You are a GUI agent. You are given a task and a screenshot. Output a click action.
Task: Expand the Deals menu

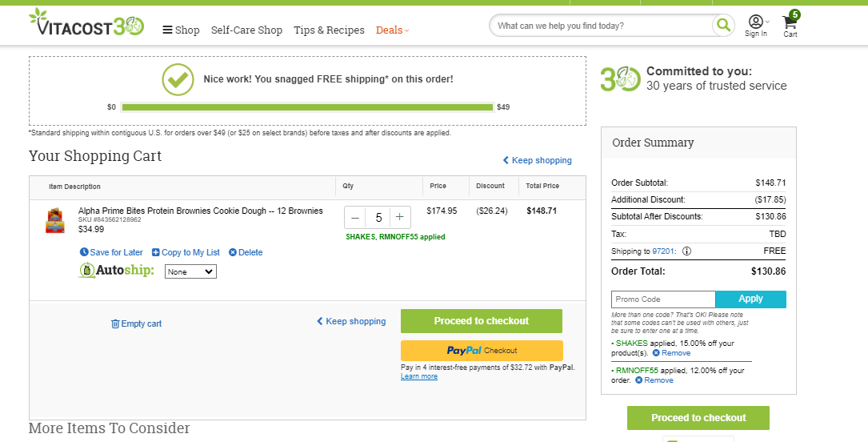click(x=393, y=30)
